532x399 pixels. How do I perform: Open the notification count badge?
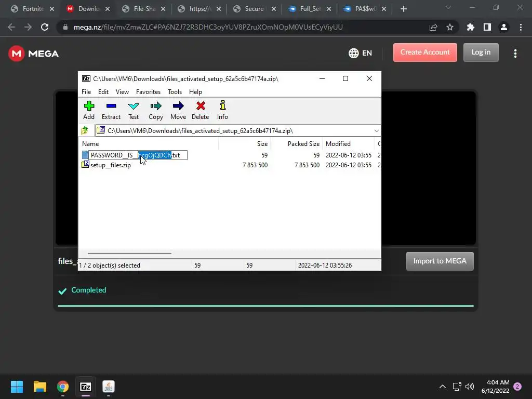[517, 387]
